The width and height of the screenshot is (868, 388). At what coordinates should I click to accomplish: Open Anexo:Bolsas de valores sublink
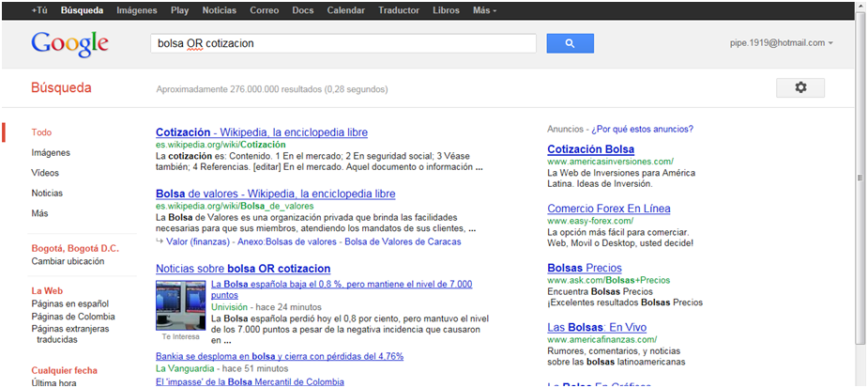(287, 241)
